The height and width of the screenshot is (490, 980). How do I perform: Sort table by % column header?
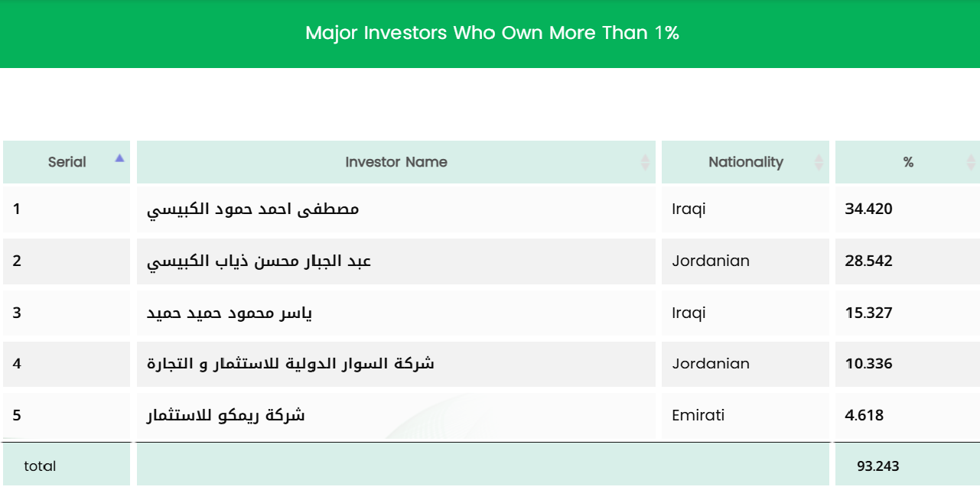[x=907, y=162]
